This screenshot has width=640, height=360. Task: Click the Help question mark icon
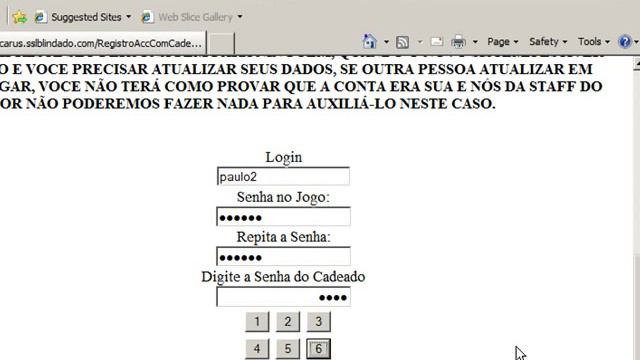coord(625,42)
